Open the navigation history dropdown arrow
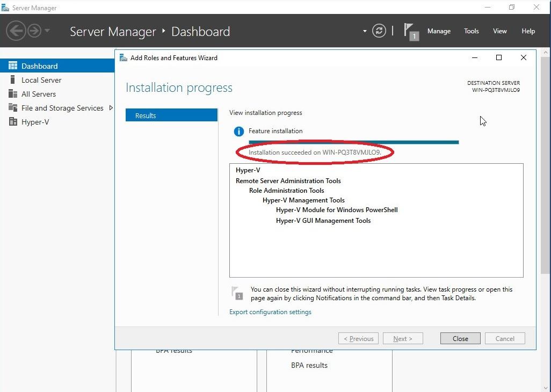The image size is (551, 392). tap(47, 31)
